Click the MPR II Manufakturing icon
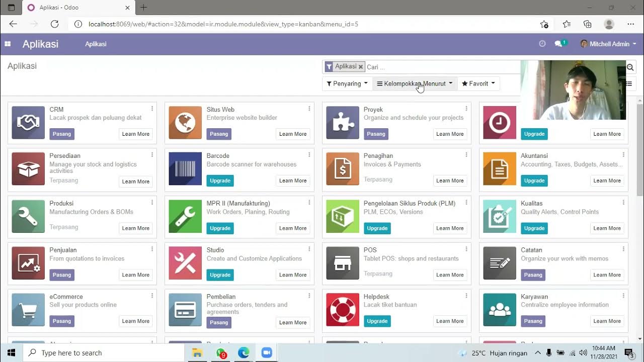 point(185,216)
